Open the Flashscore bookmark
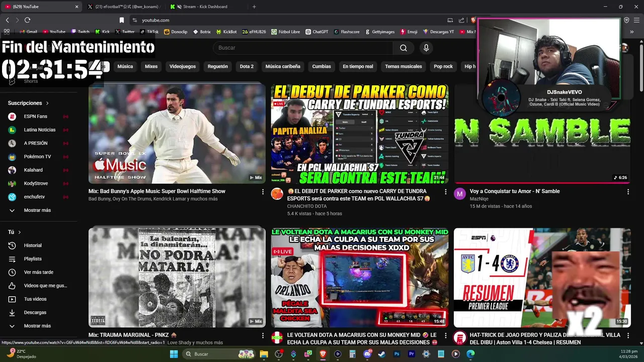The image size is (644, 362). [x=347, y=32]
